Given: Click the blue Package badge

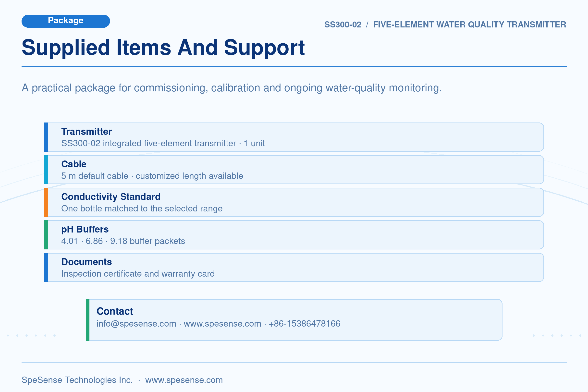Looking at the screenshot, I should [66, 21].
